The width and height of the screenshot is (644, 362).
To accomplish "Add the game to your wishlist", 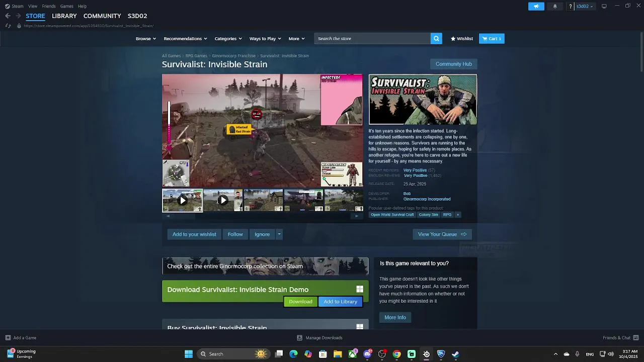I will point(194,234).
